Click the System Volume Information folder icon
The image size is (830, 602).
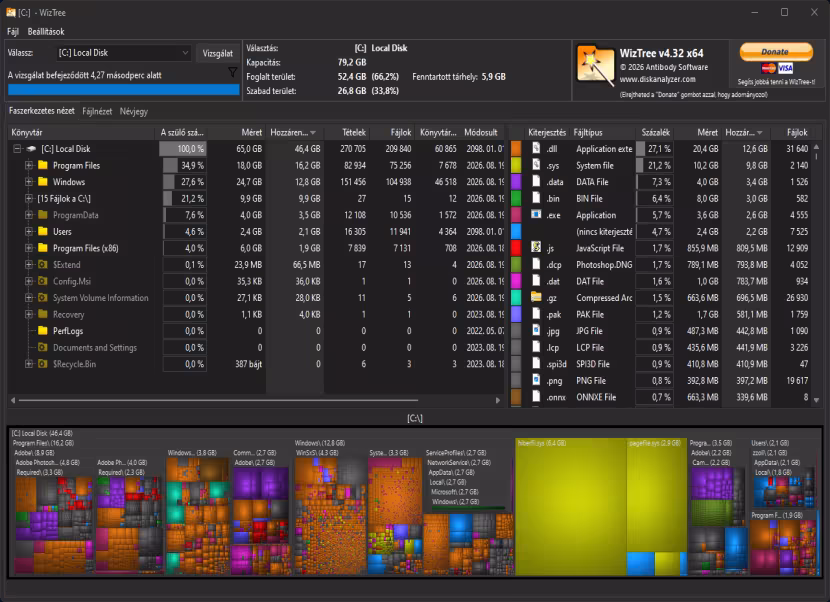click(43, 298)
